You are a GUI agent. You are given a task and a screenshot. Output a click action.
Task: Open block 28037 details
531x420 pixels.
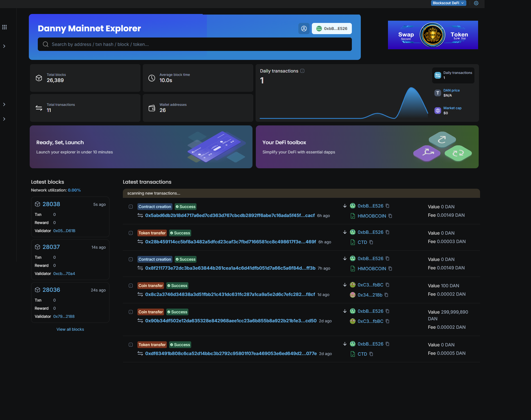51,247
